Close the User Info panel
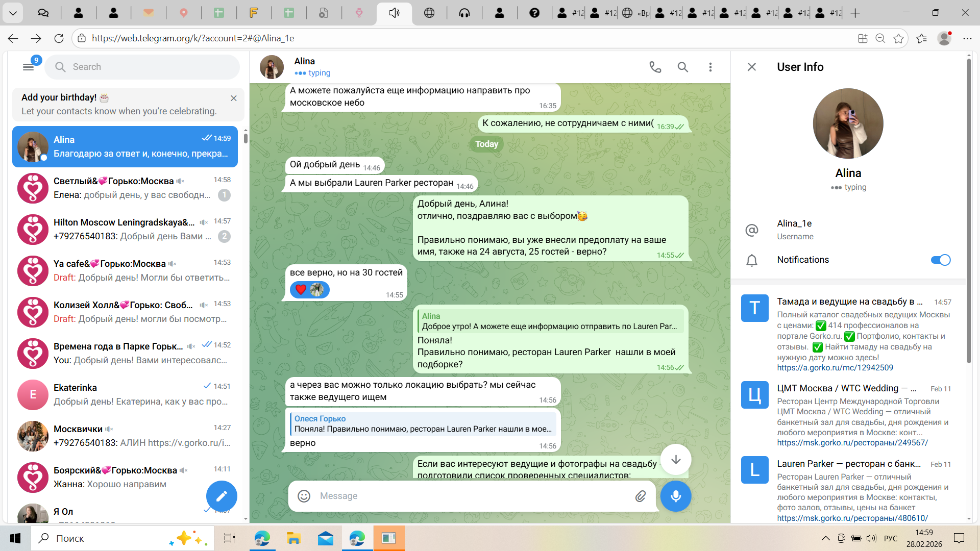The image size is (980, 551). pyautogui.click(x=751, y=67)
